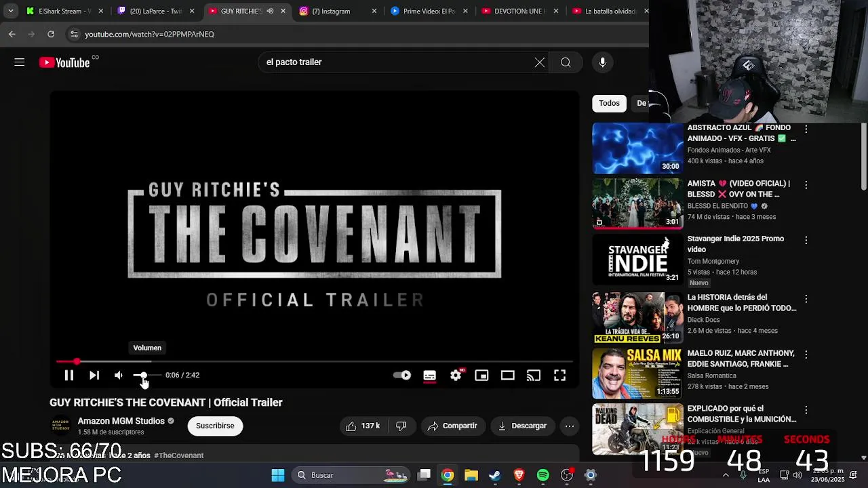
Task: Open options menu for La HISTORIA video
Action: click(806, 299)
